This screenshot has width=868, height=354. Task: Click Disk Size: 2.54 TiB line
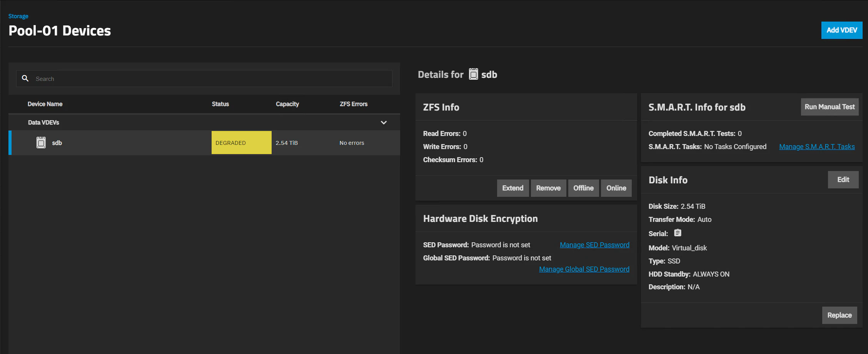click(677, 206)
